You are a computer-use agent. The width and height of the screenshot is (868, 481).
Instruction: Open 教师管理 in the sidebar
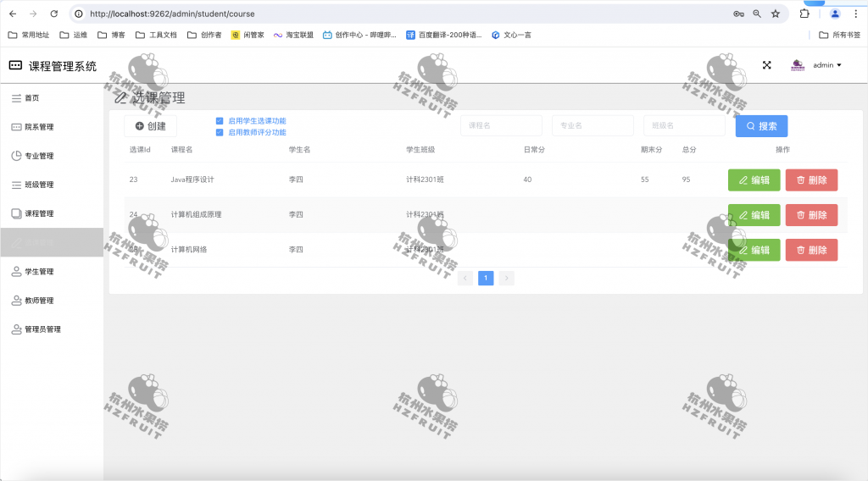(52, 301)
